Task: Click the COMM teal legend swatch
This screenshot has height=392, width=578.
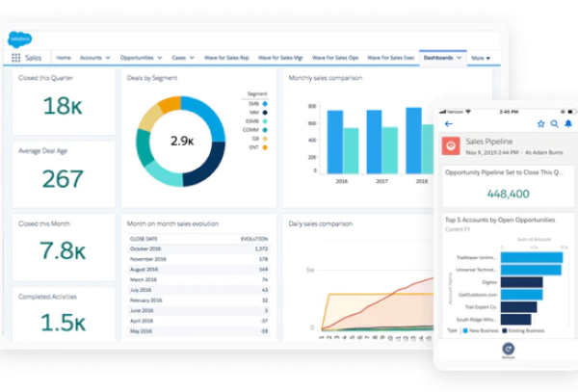Action: click(265, 130)
